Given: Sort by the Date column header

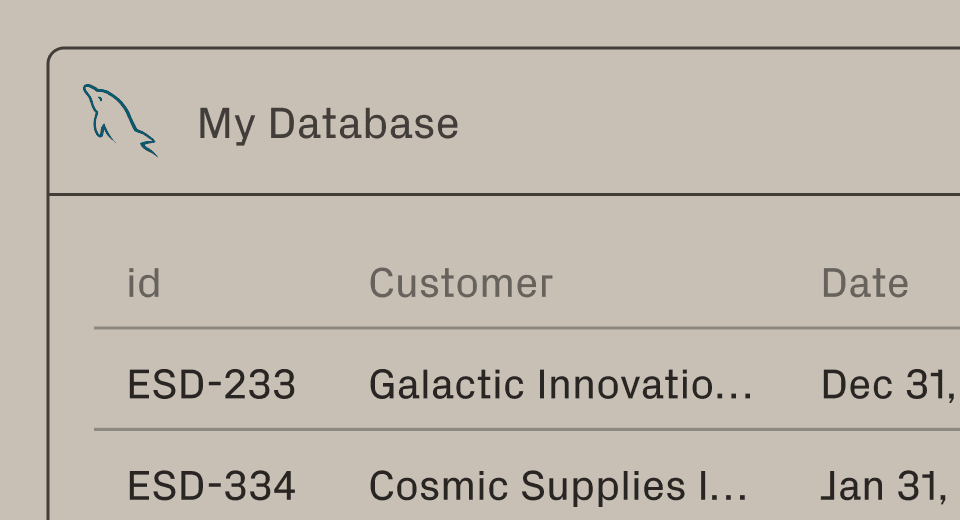Looking at the screenshot, I should [864, 284].
